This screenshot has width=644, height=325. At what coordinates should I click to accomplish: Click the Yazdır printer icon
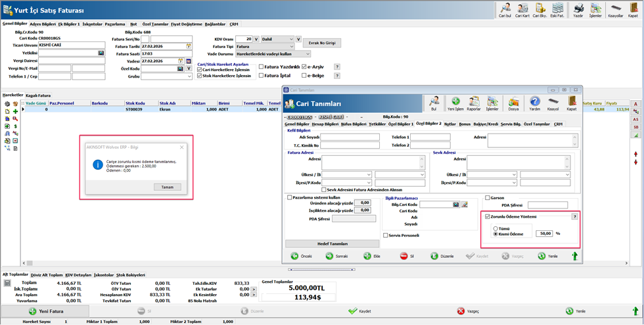tap(578, 9)
